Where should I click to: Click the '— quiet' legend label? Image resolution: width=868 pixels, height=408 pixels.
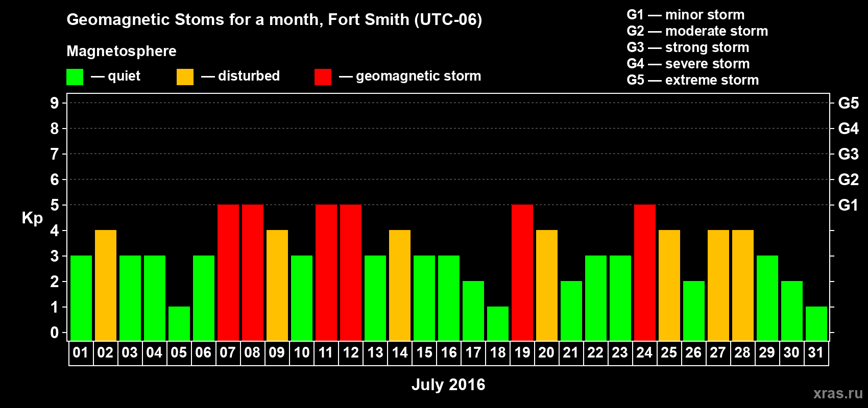point(115,76)
